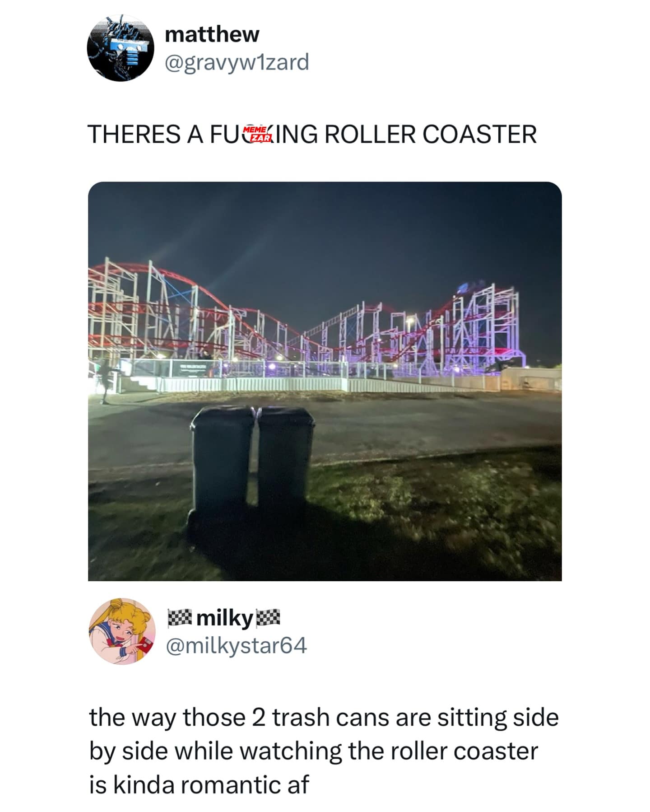Click the checkered flag emoji before milky
Viewport: 650px width, 812px height.
[180, 618]
